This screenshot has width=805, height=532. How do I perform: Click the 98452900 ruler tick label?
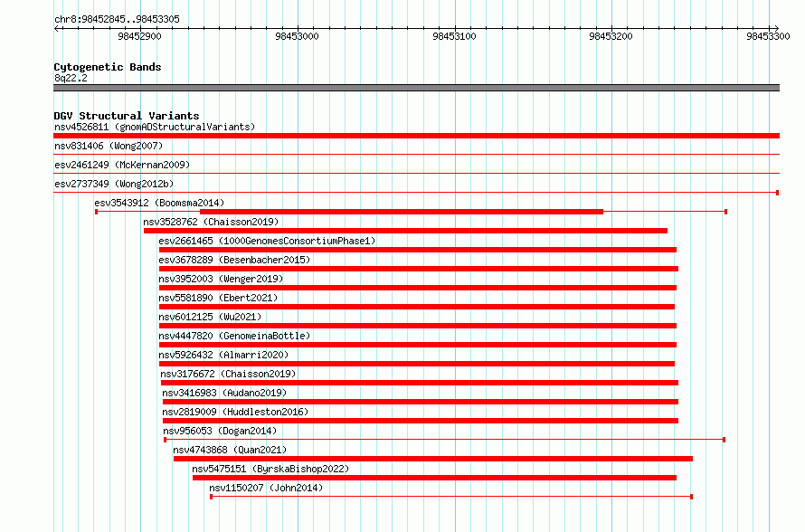(139, 36)
